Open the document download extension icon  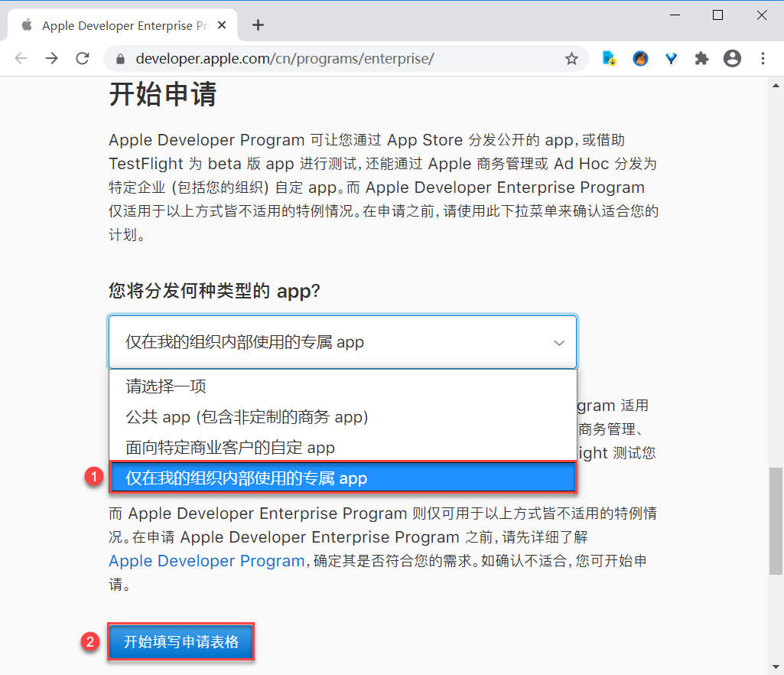pos(609,58)
